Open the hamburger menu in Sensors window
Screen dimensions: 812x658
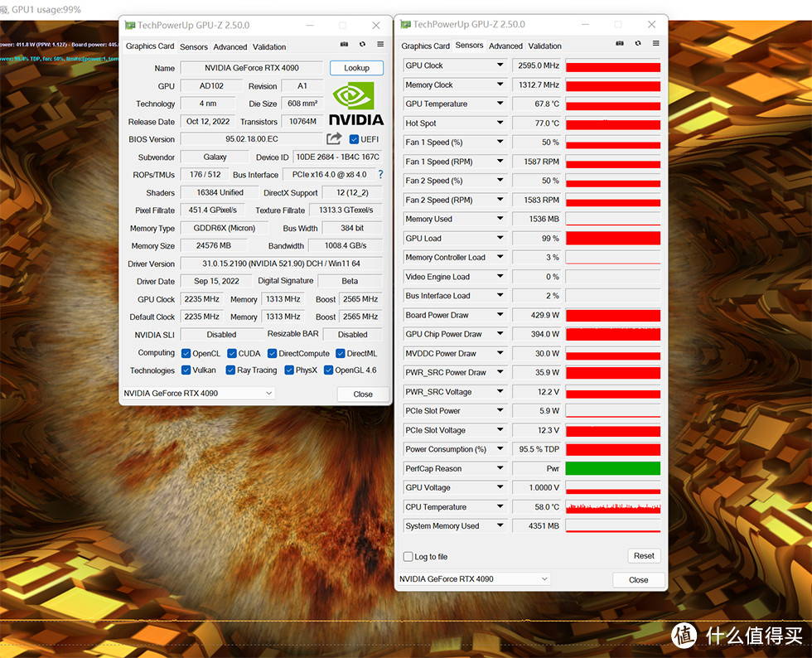tap(656, 44)
